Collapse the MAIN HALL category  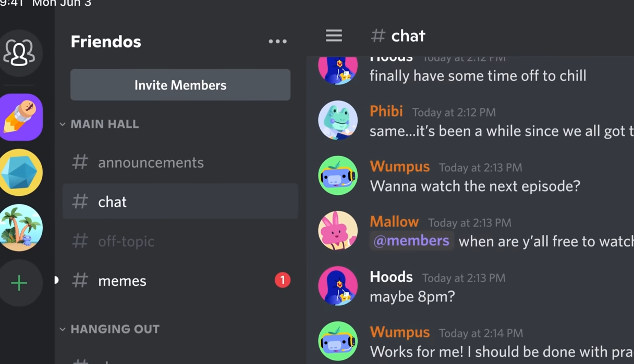coord(100,124)
